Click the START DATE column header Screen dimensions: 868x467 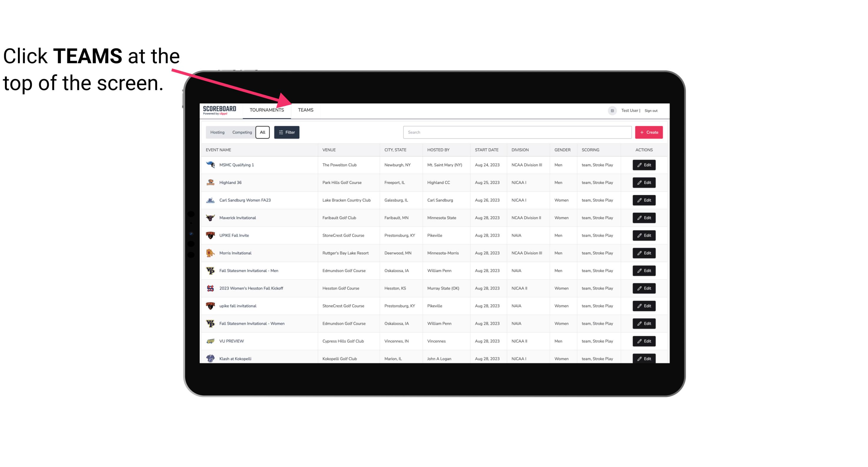[x=486, y=149]
